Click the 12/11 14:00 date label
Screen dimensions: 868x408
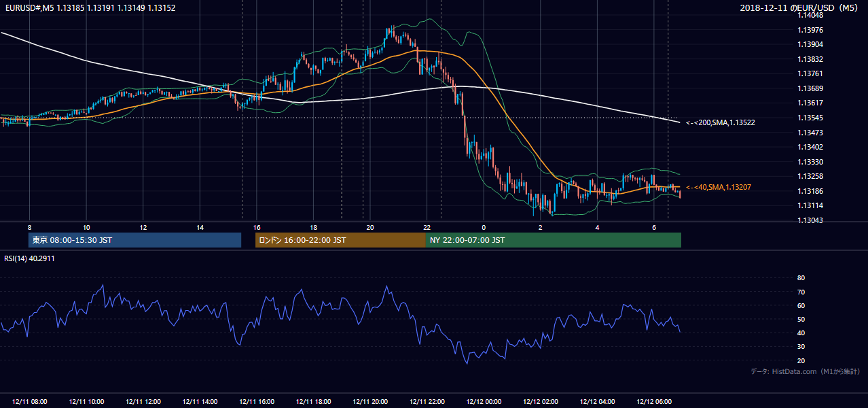(200, 402)
